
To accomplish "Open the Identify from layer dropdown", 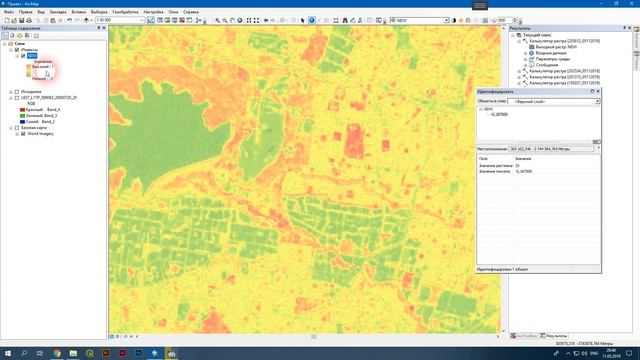I will (597, 101).
